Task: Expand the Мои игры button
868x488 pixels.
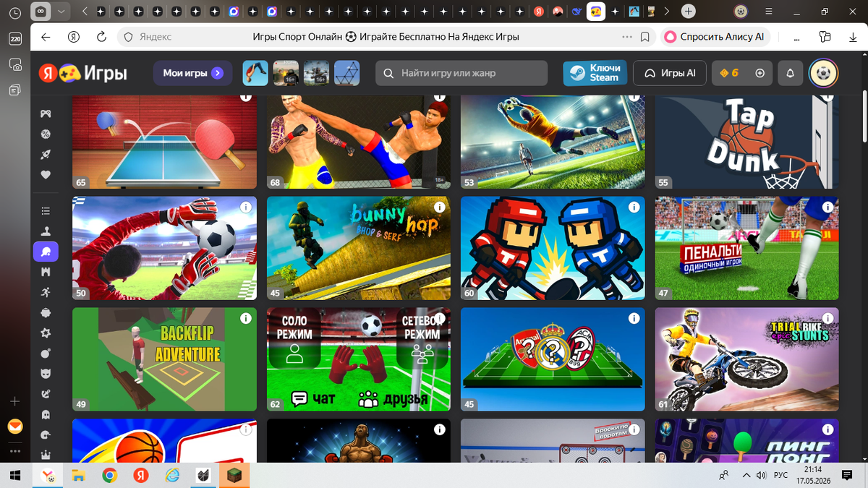Action: point(192,73)
